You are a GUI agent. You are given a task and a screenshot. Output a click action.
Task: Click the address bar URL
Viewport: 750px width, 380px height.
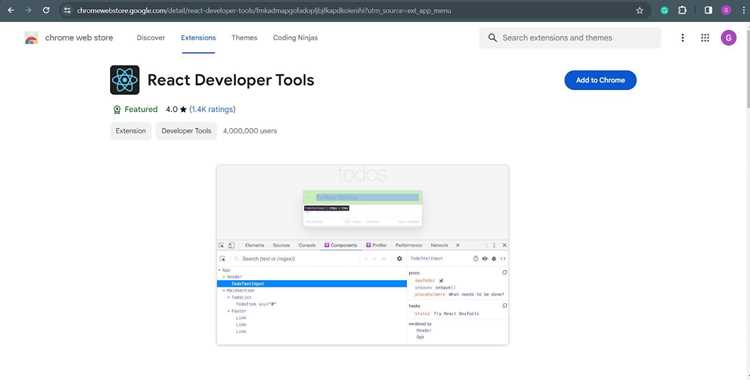(264, 11)
